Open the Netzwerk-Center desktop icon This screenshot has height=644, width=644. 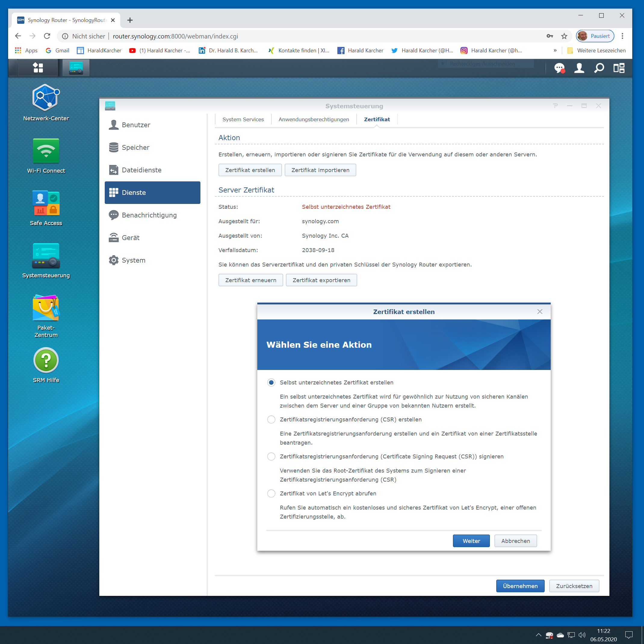tap(46, 98)
